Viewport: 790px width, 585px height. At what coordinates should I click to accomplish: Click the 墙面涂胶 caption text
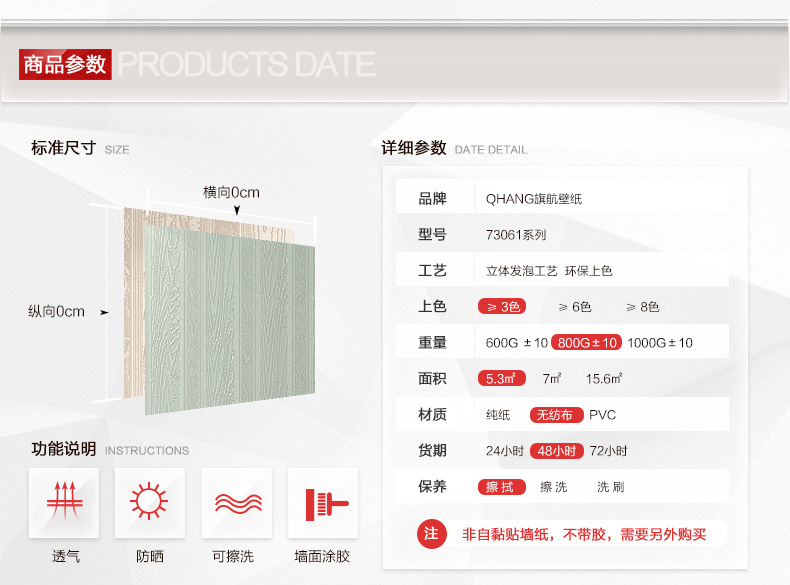[x=322, y=556]
